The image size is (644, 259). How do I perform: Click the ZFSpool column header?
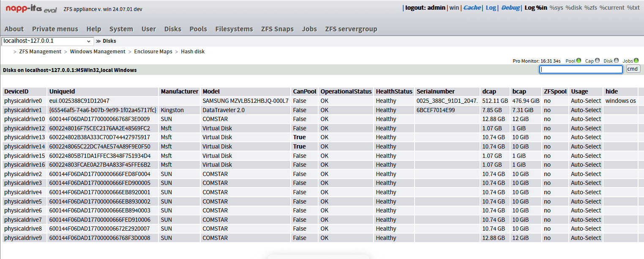pyautogui.click(x=555, y=91)
